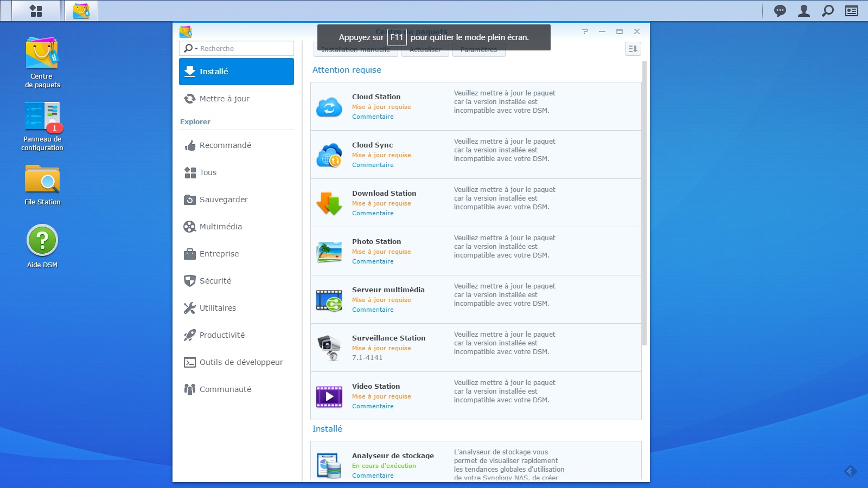868x488 pixels.
Task: Maximize the Package Center window
Action: point(620,31)
